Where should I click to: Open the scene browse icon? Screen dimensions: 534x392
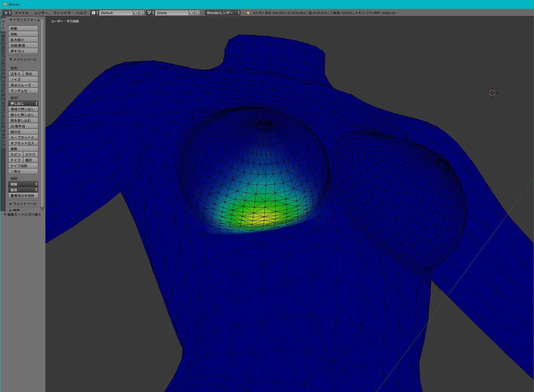(150, 13)
